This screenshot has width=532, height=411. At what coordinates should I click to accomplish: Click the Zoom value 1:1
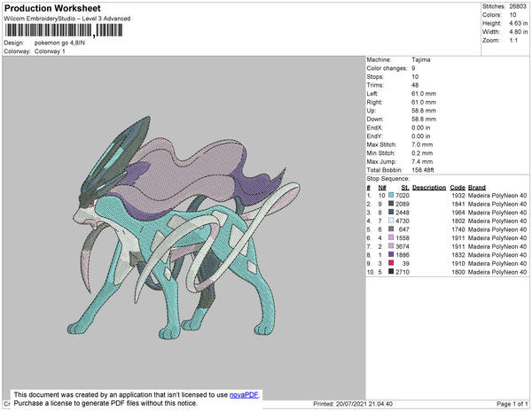(513, 41)
